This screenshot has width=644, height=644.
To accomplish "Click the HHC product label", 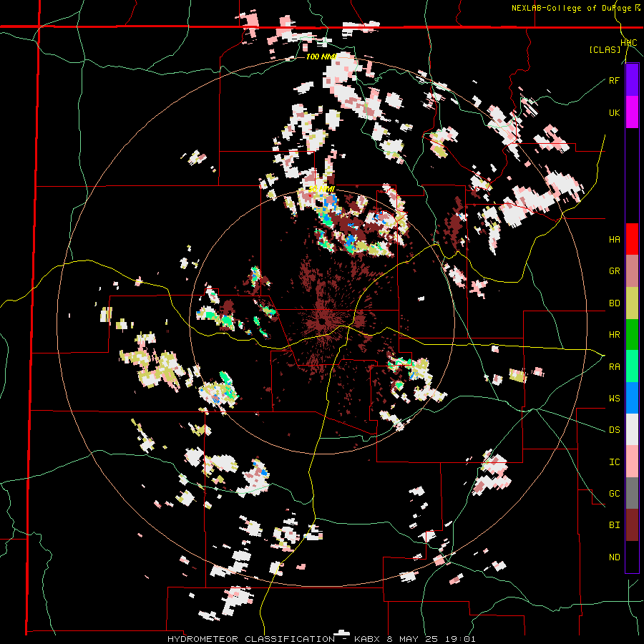I will (629, 43).
